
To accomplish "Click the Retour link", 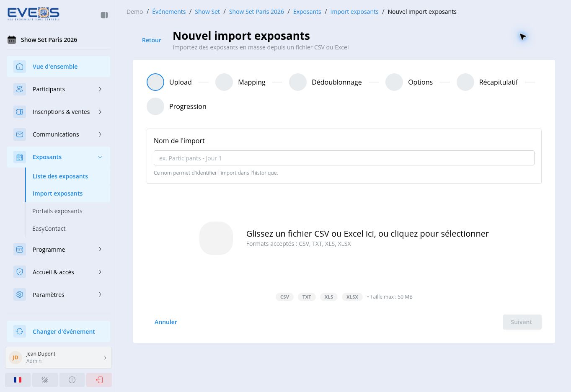I will [x=152, y=40].
